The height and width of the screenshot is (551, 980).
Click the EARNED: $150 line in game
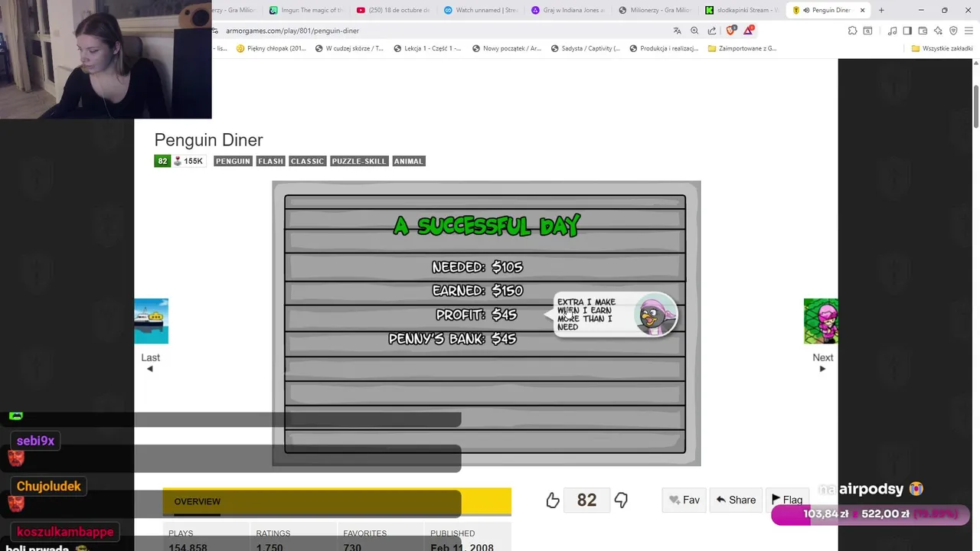tap(477, 291)
